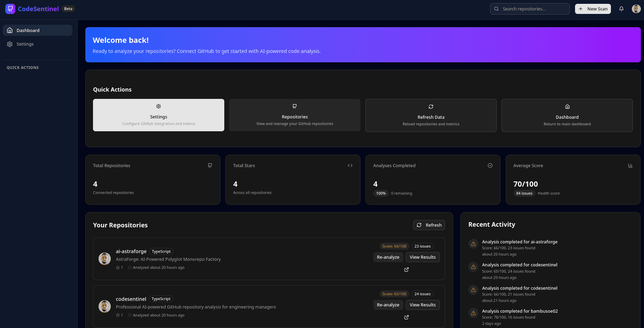Refresh the Your Repositories list
This screenshot has width=644, height=328.
pyautogui.click(x=429, y=225)
